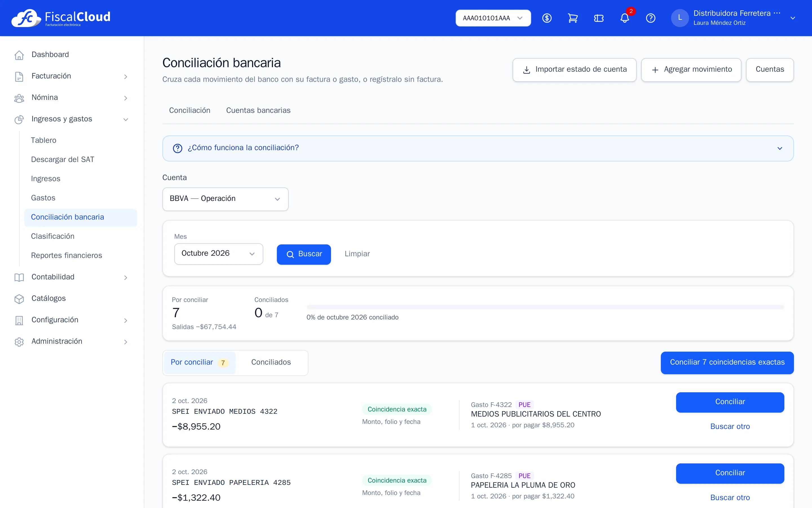Click the Agregar movimiento button
This screenshot has width=812, height=508.
click(691, 69)
